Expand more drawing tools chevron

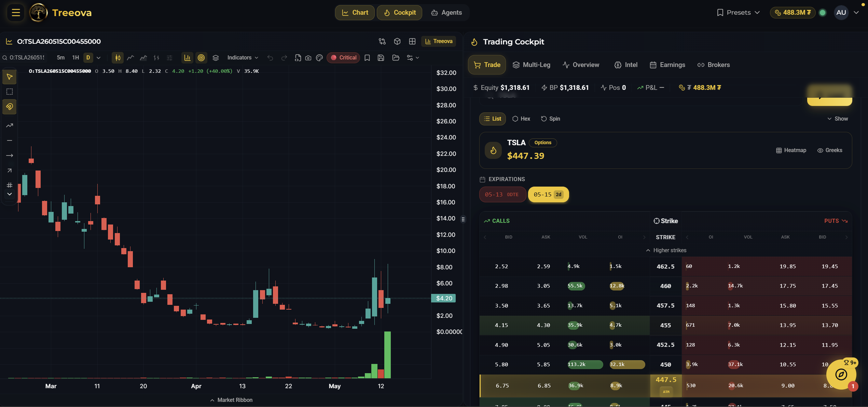coord(10,194)
